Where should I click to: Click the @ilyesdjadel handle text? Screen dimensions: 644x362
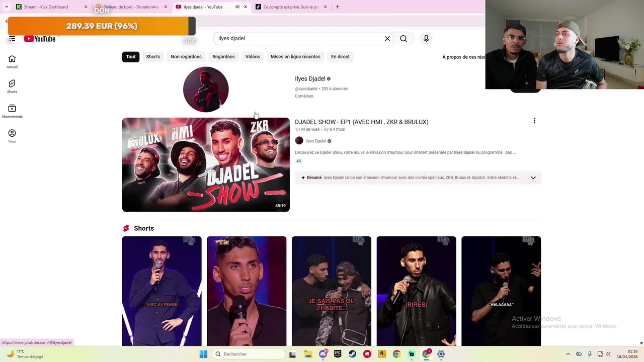coord(306,89)
